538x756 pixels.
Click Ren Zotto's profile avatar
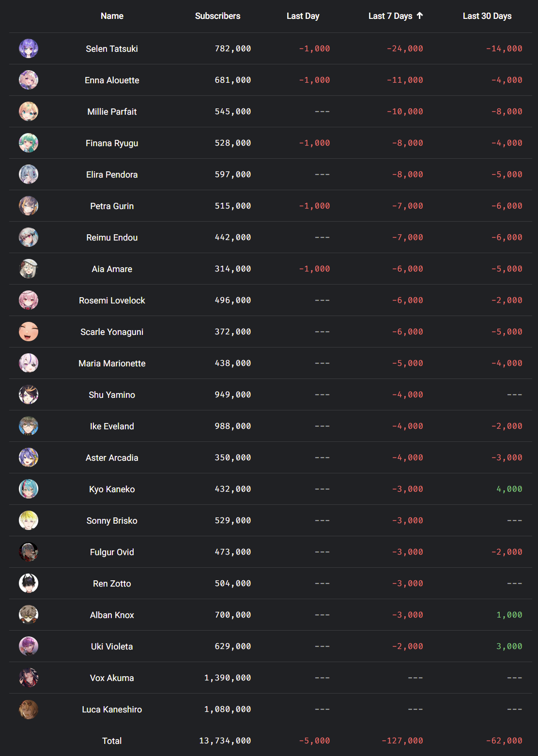pyautogui.click(x=29, y=583)
